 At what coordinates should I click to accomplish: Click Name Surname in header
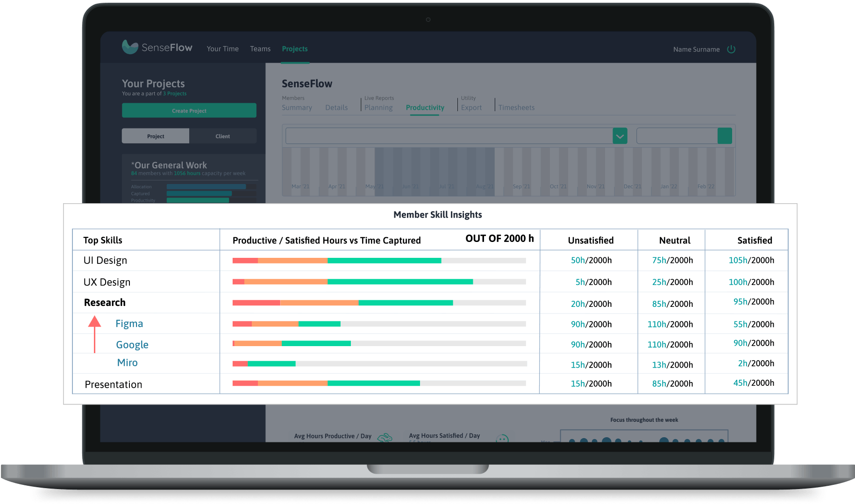[x=696, y=49]
